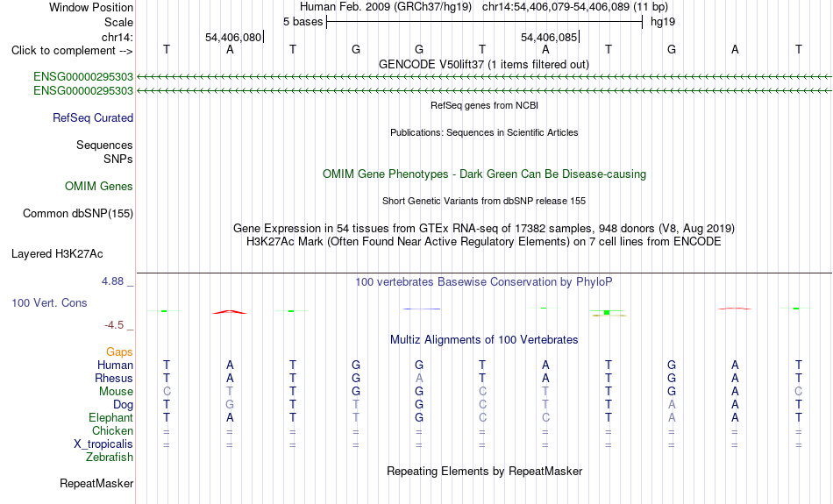This screenshot has width=833, height=504.
Task: Click the Gaps label in Multiz track
Action: point(119,351)
